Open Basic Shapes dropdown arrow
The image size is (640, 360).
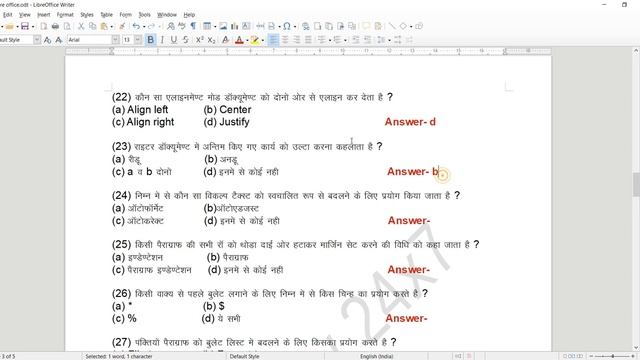pyautogui.click(x=411, y=27)
